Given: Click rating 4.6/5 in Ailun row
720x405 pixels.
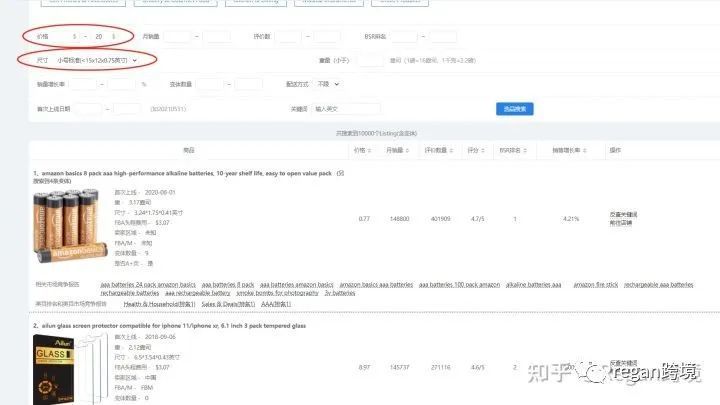Looking at the screenshot, I should coord(477,367).
